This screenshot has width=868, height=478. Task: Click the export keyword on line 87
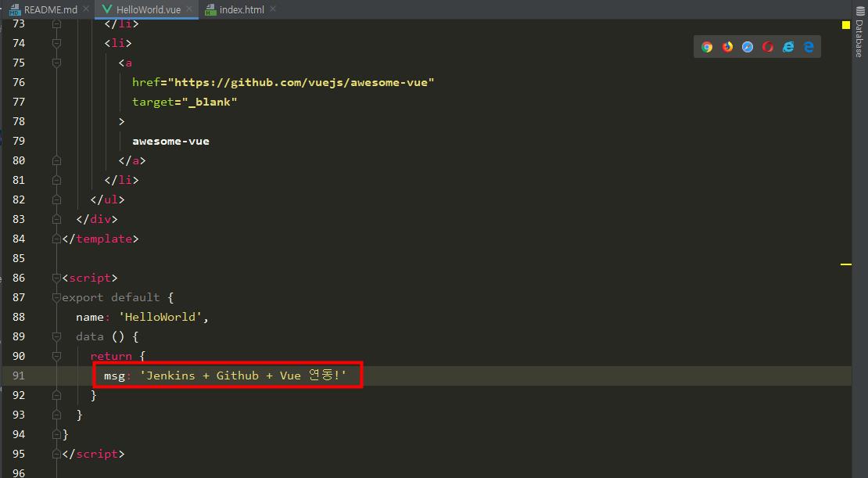tap(82, 297)
